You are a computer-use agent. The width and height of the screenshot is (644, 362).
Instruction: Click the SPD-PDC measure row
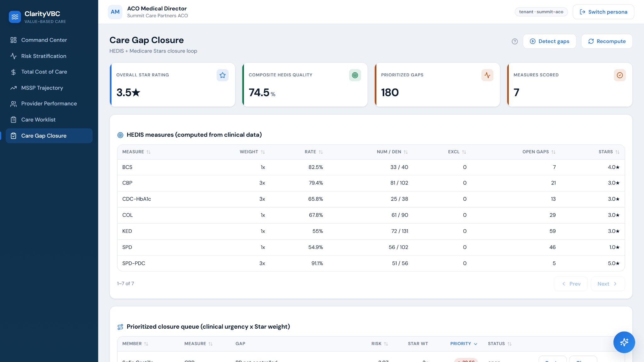371,263
